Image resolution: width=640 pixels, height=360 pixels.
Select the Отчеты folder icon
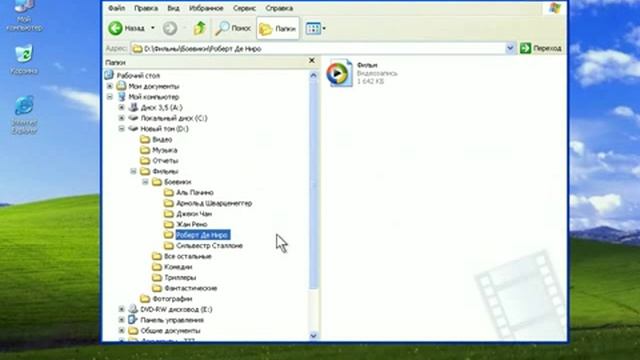[145, 160]
